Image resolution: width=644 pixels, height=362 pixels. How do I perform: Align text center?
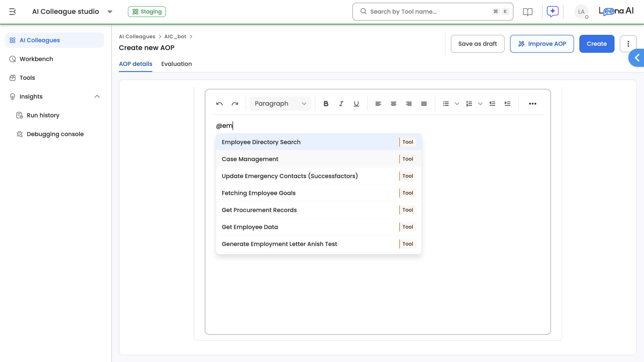point(393,104)
